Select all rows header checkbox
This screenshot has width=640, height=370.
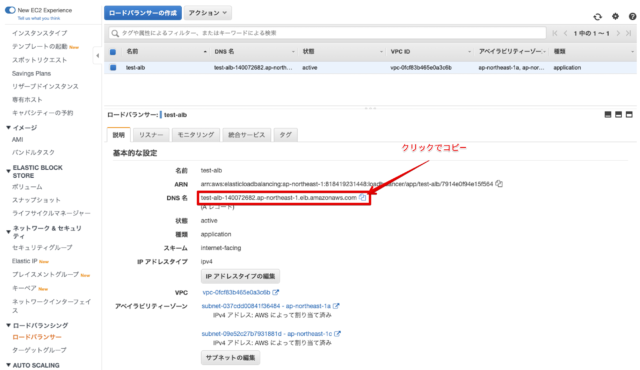(113, 52)
